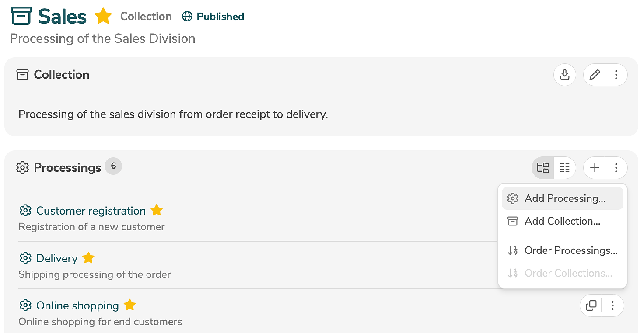Click the star next to Delivery

click(88, 258)
